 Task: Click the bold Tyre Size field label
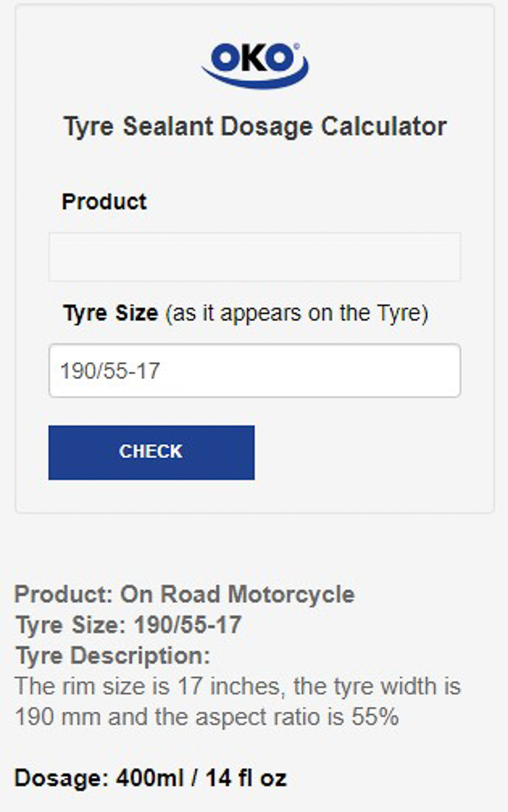tap(110, 313)
